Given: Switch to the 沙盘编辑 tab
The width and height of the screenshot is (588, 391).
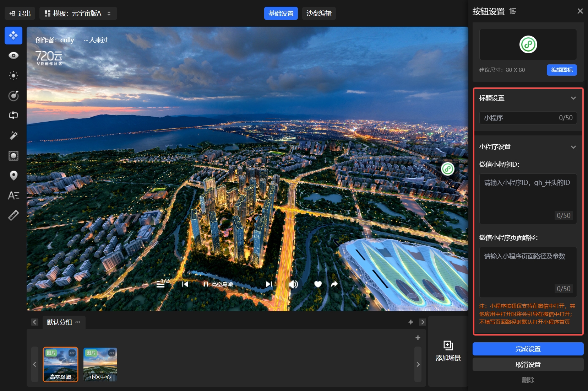Looking at the screenshot, I should [x=319, y=14].
